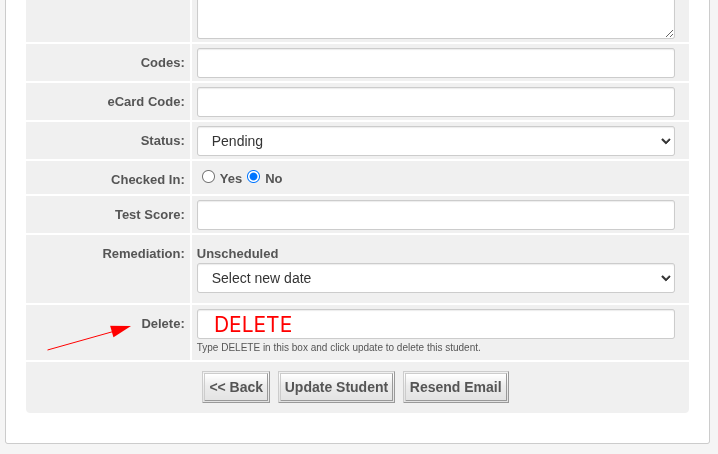Viewport: 718px width, 454px height.
Task: Click the eCard Code input field
Action: pyautogui.click(x=435, y=102)
